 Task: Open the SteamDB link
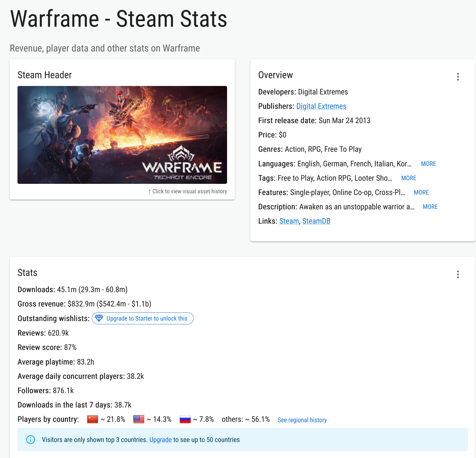pyautogui.click(x=316, y=221)
